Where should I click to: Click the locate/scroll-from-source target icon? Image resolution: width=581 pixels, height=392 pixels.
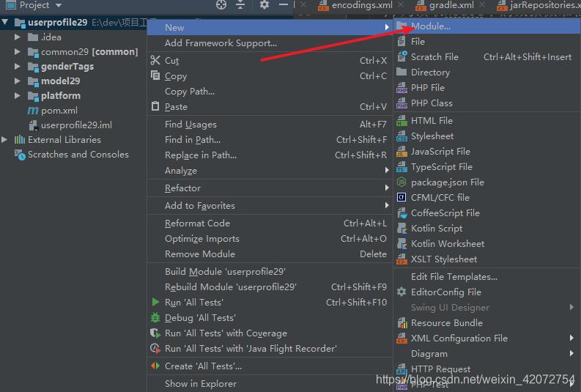click(221, 5)
